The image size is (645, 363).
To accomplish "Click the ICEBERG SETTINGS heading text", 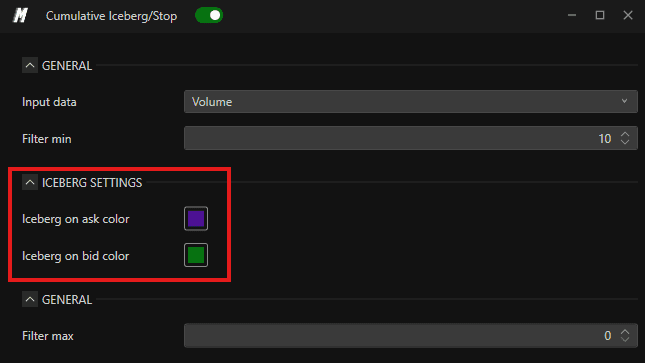I will [92, 183].
